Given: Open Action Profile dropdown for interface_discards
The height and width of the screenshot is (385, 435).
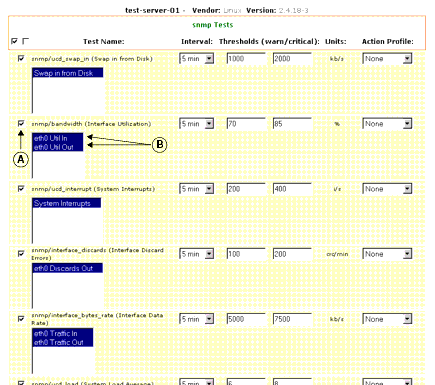Looking at the screenshot, I should [387, 254].
